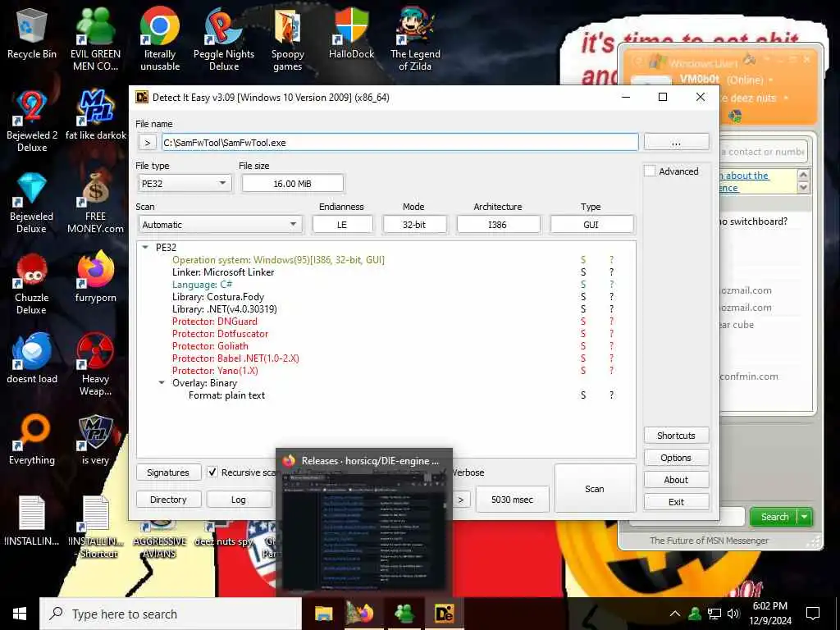Open the !INSTALLIN... text file icon
Viewport: 840px width, 630px height.
coord(32,521)
